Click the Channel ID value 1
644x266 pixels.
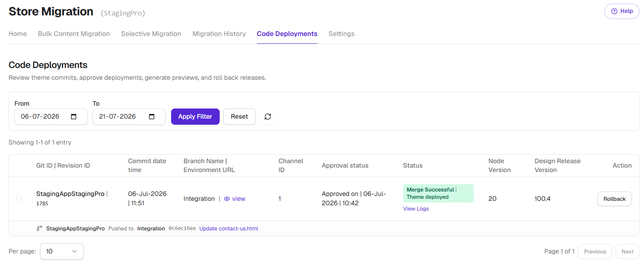(x=280, y=199)
